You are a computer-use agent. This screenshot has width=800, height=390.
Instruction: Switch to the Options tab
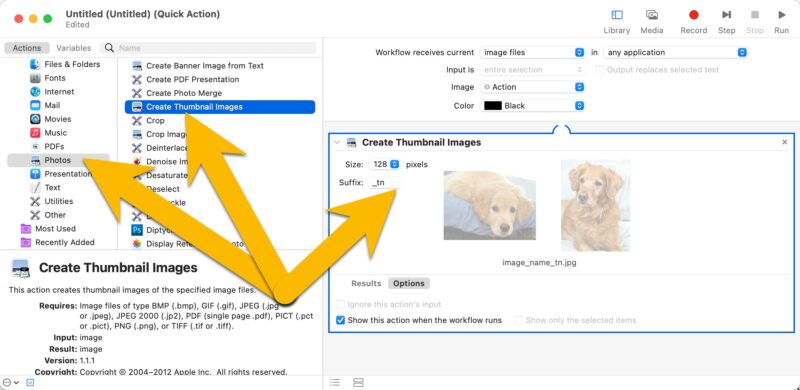[x=409, y=283]
